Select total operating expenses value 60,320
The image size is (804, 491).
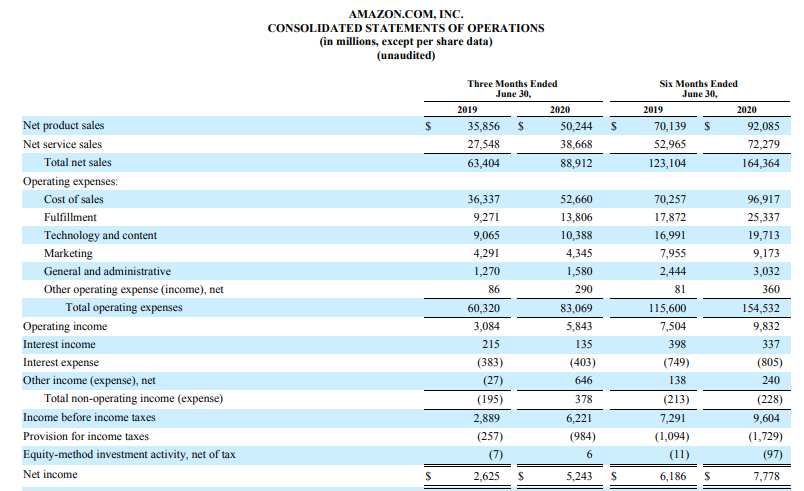483,309
